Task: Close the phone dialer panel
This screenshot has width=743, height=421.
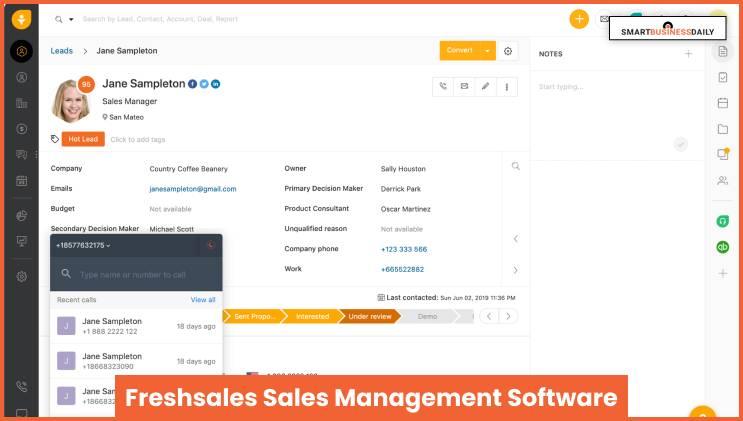Action: [211, 245]
